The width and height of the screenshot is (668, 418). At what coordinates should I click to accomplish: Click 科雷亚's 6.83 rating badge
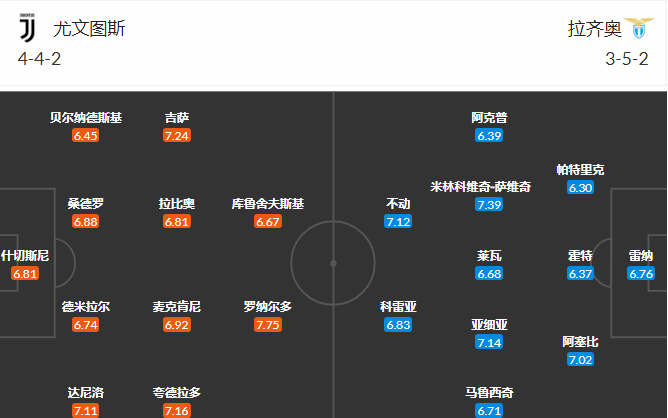point(398,325)
